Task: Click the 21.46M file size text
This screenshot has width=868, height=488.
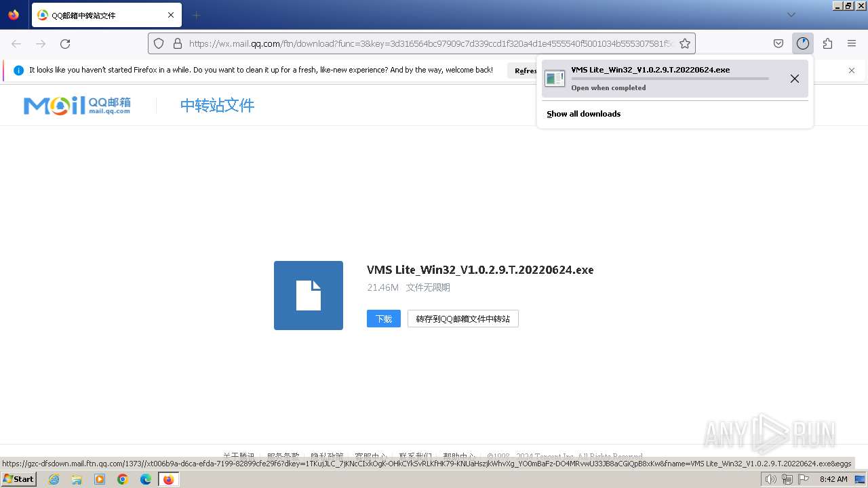Action: pyautogui.click(x=383, y=287)
